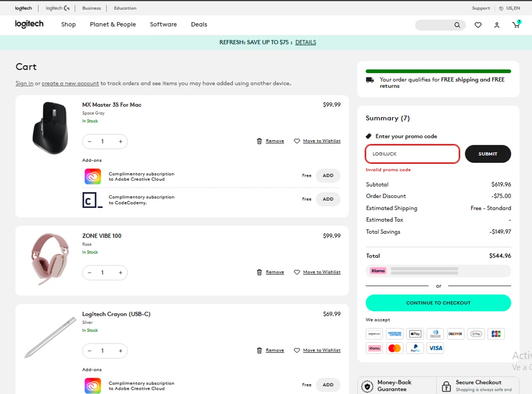This screenshot has width=532, height=394.
Task: Click the Sign in link
Action: tap(24, 83)
